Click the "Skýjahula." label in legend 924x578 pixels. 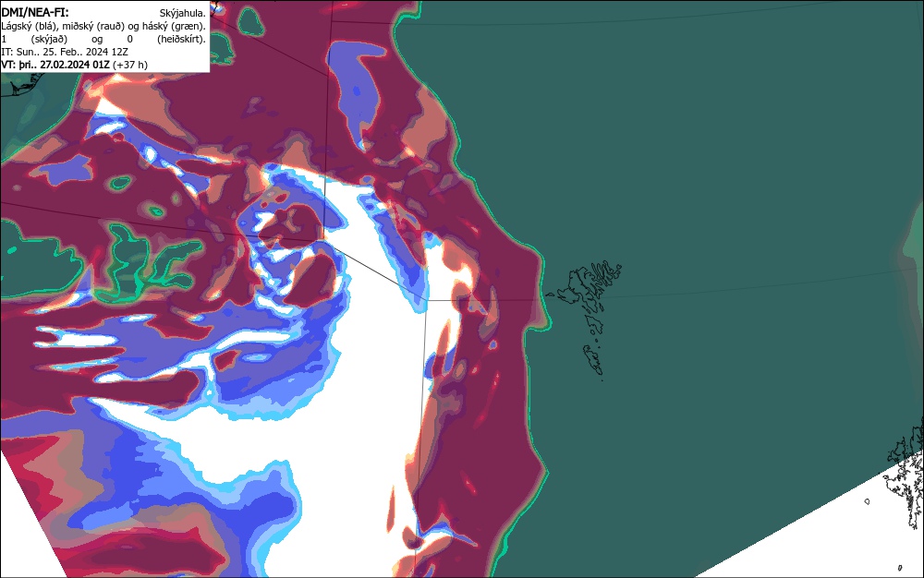point(182,13)
